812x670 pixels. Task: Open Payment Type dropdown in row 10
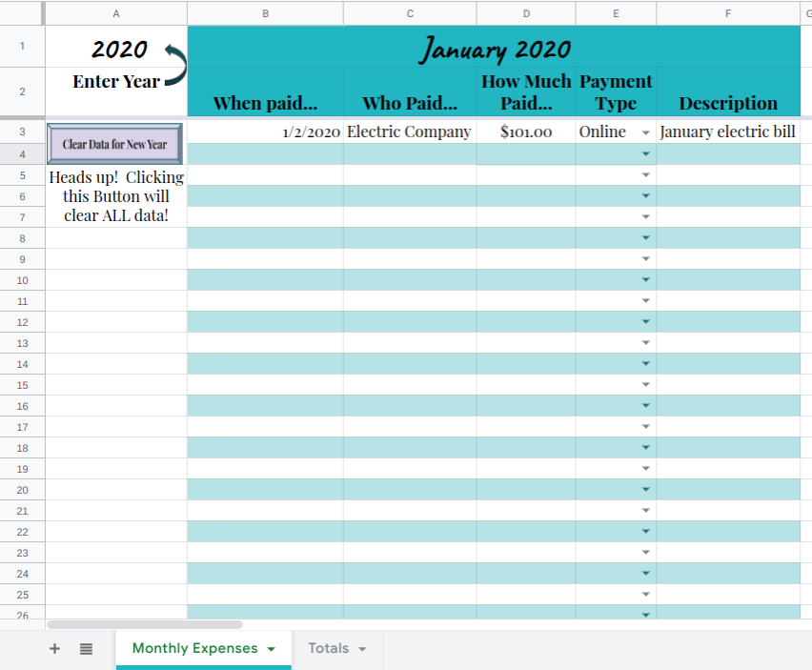(x=645, y=279)
